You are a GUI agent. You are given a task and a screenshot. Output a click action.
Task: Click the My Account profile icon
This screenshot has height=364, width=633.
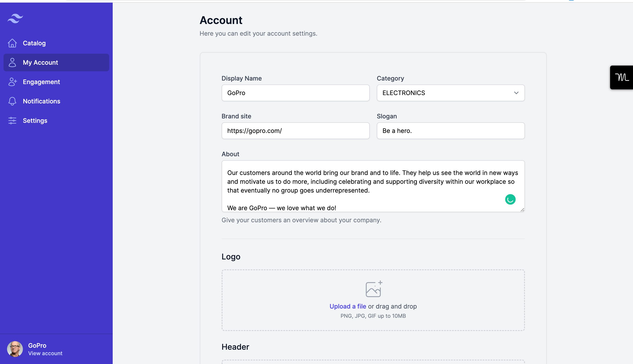pos(12,62)
